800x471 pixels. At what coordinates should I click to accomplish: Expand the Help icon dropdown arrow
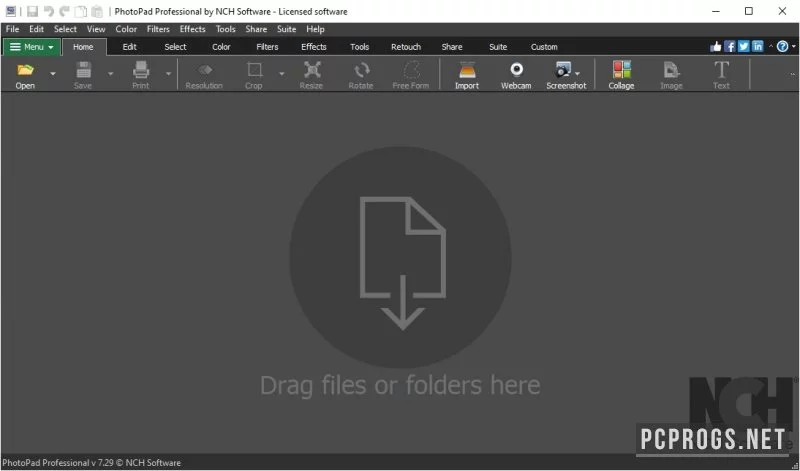click(x=794, y=46)
